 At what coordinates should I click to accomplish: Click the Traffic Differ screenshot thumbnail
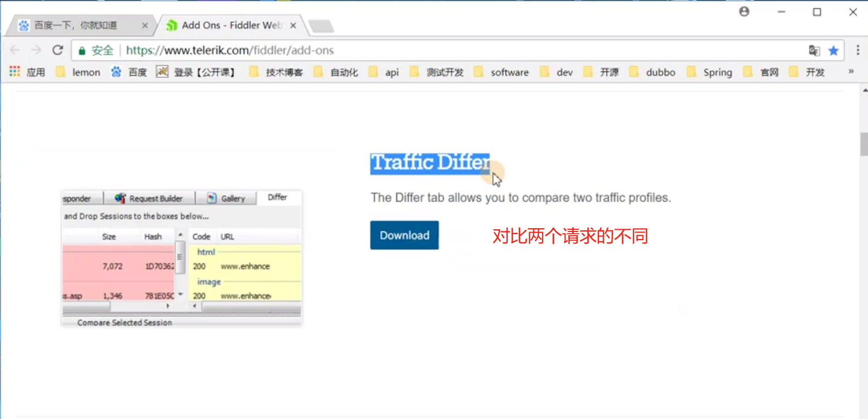(x=182, y=259)
